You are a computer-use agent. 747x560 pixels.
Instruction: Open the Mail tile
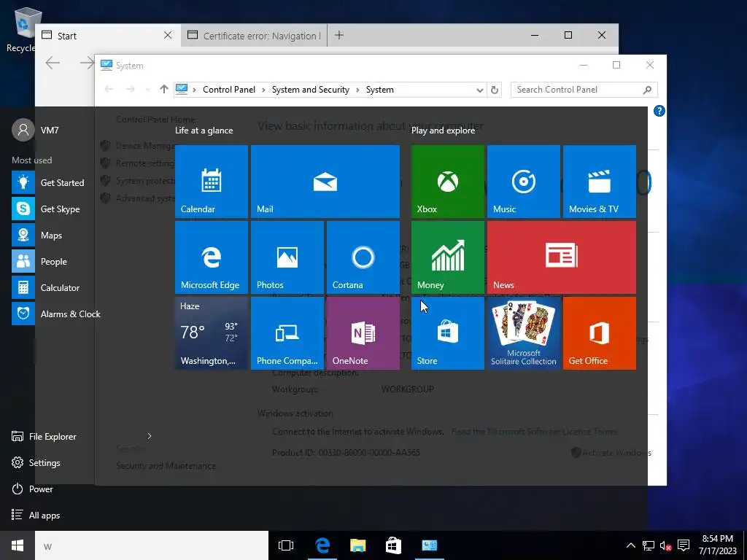(x=325, y=182)
